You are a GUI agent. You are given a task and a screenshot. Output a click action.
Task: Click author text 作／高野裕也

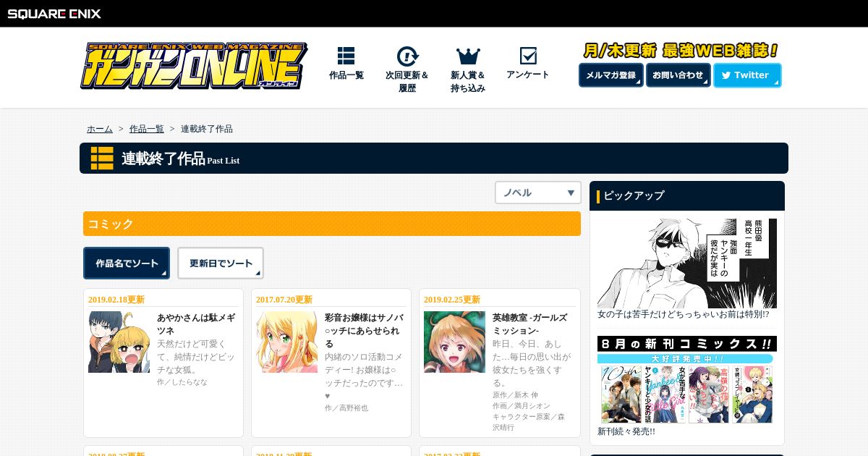point(346,408)
